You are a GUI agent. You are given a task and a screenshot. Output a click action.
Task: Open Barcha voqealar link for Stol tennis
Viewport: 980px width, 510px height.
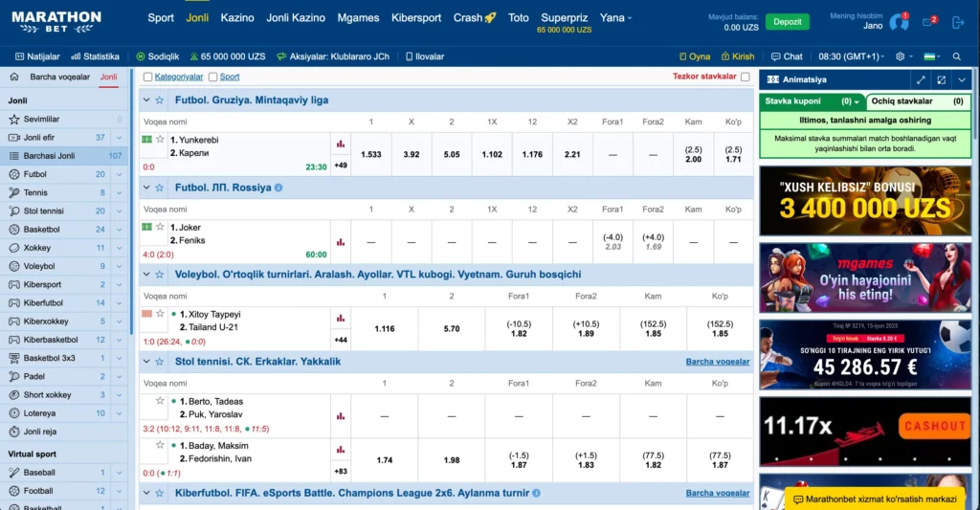[717, 362]
